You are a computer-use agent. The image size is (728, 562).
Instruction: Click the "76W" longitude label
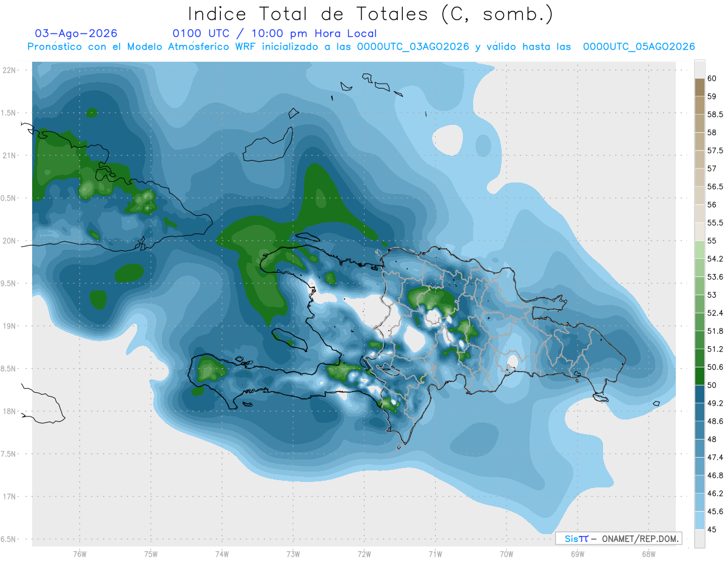tap(79, 554)
